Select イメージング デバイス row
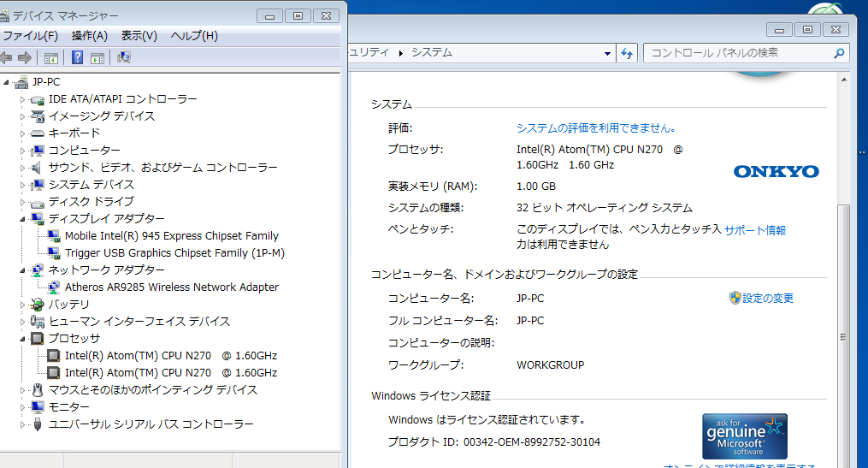 coord(101,116)
